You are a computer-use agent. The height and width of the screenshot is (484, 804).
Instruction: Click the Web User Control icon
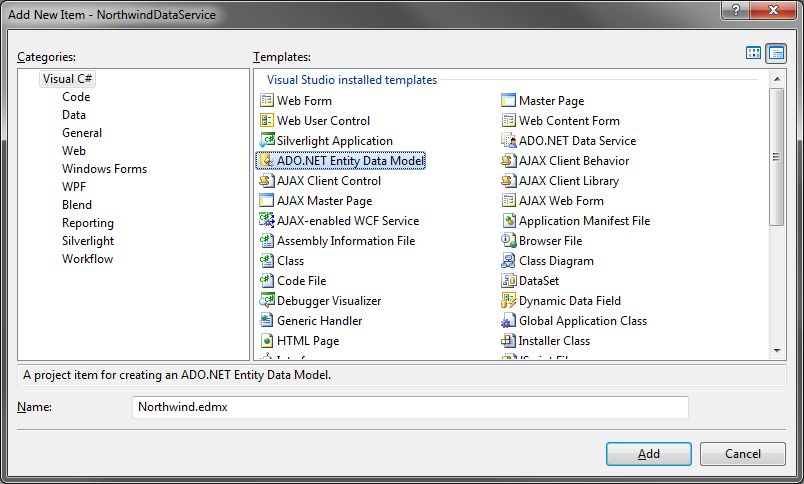point(267,120)
